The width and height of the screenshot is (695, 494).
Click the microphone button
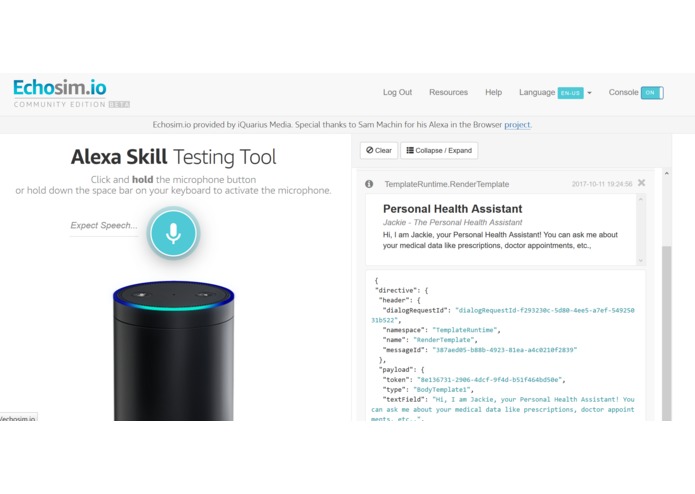pyautogui.click(x=173, y=233)
